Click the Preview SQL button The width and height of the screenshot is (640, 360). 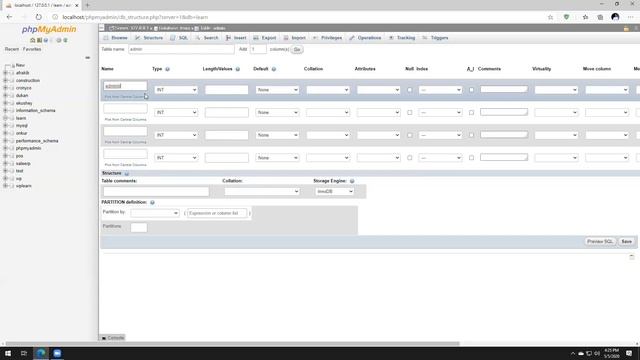(x=600, y=242)
